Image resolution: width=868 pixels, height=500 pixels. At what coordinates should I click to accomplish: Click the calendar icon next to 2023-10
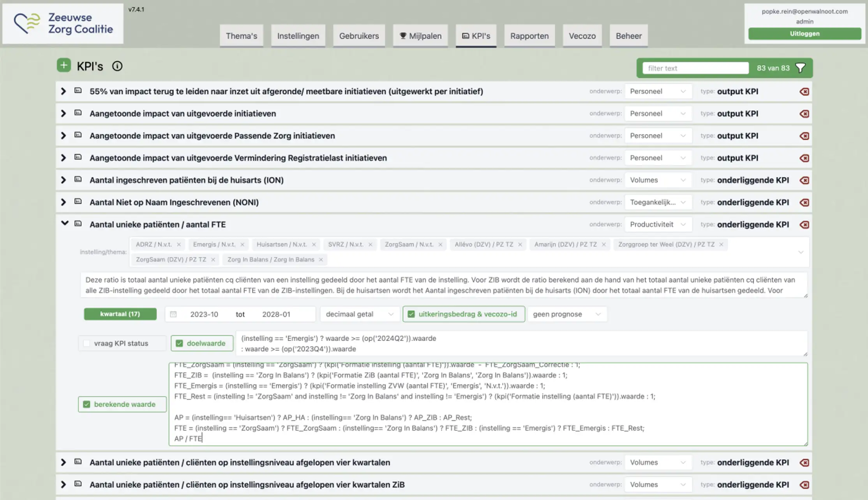[173, 314]
